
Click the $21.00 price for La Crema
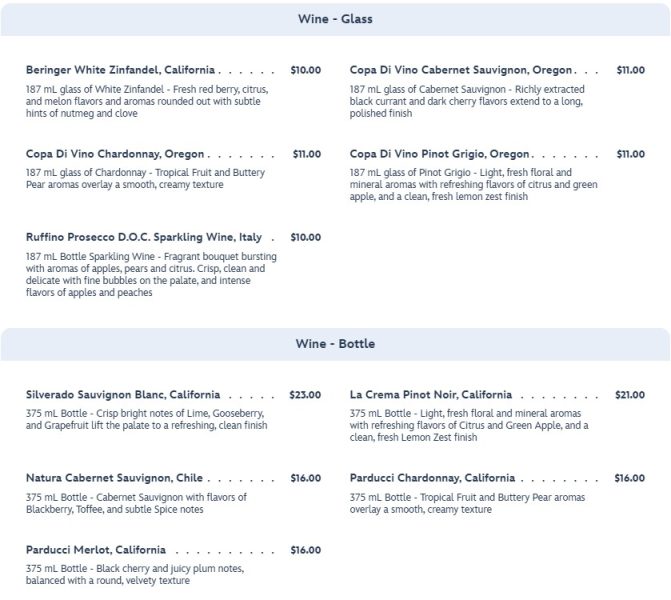(x=630, y=394)
